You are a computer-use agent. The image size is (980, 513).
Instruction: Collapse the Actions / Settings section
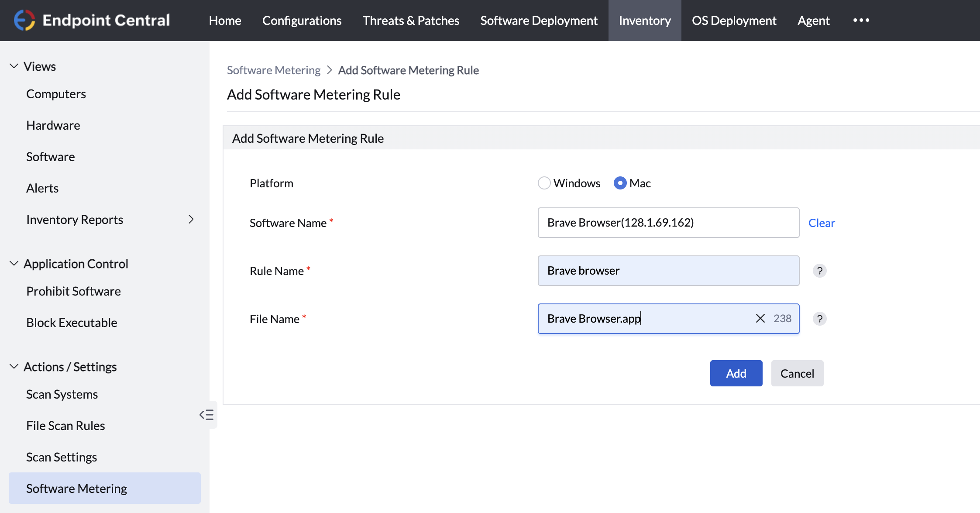point(13,366)
